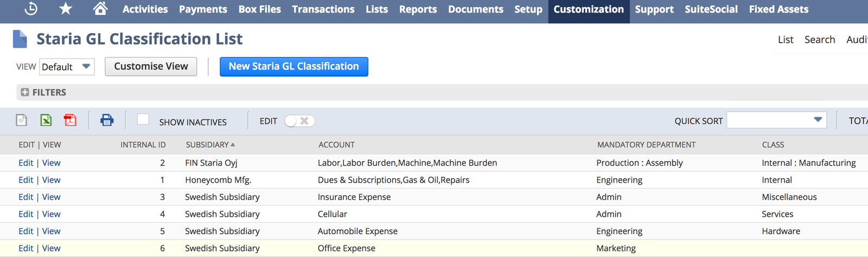Select the 'Internal : Manufacturing' class cell
Viewport: 868px width, 257px height.
[x=809, y=162]
